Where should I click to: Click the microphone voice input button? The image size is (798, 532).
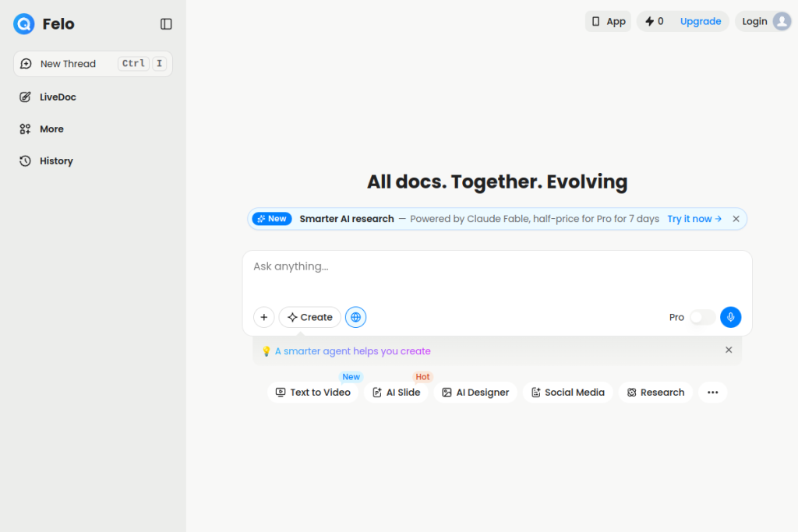pyautogui.click(x=731, y=317)
